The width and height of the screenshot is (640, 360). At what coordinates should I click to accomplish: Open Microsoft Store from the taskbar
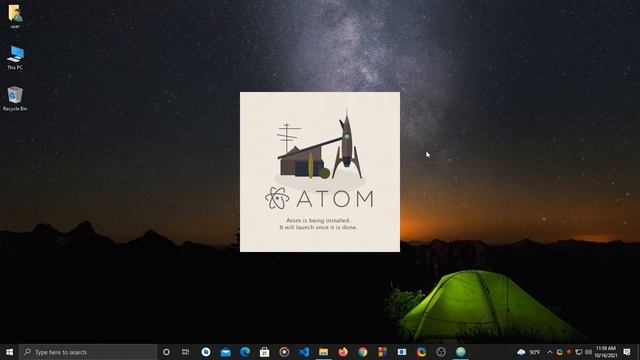(x=264, y=352)
